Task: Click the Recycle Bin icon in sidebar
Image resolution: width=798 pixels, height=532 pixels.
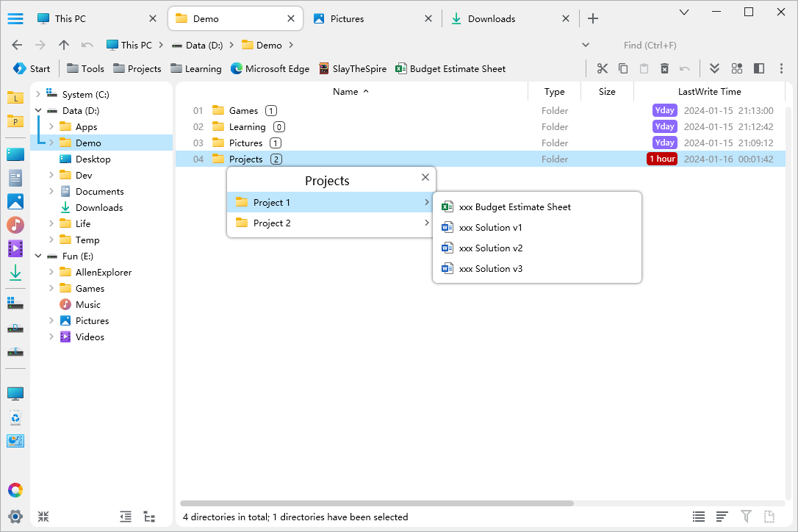Action: 15,418
